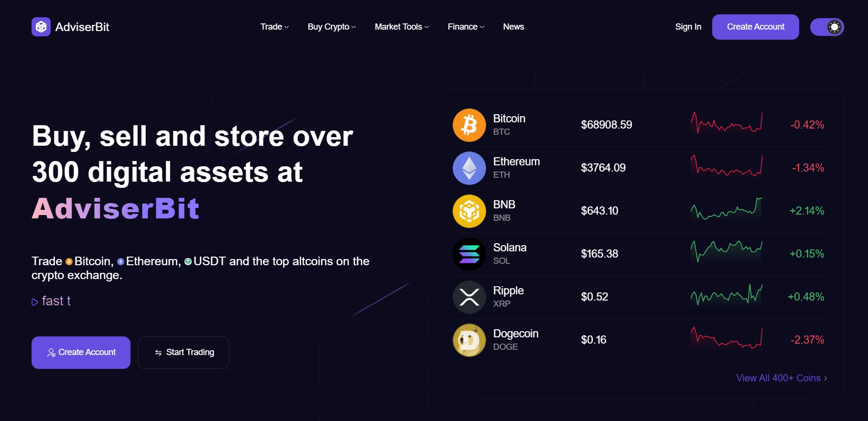Click the Sign In link
This screenshot has height=421, width=868.
coord(688,27)
